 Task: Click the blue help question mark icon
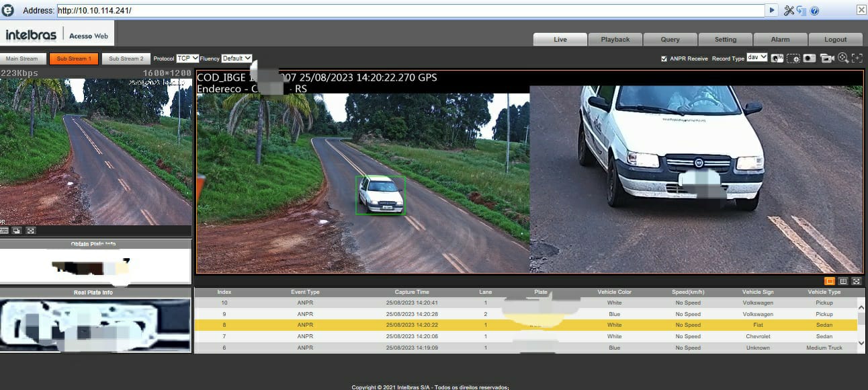814,11
